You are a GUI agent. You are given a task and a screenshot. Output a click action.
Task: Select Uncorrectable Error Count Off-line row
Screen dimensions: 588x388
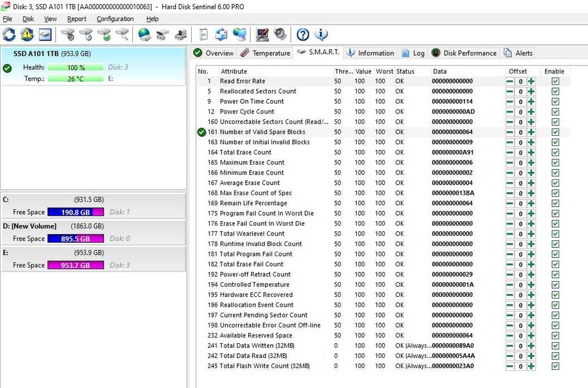383,326
